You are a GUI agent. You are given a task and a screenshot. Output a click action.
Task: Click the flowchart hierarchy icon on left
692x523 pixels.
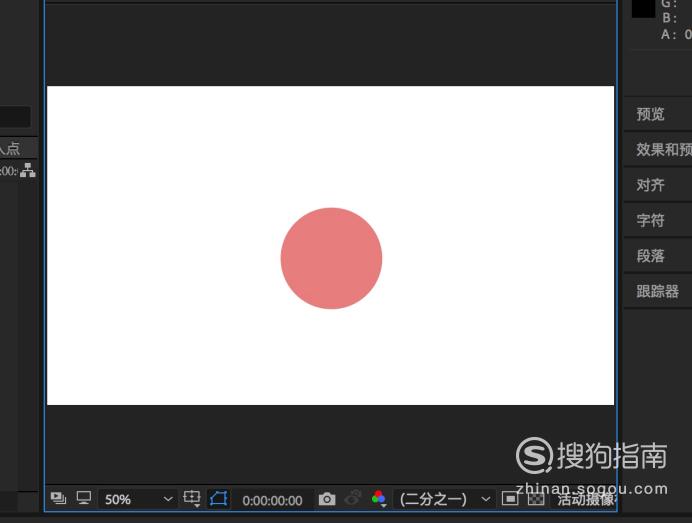[x=28, y=170]
